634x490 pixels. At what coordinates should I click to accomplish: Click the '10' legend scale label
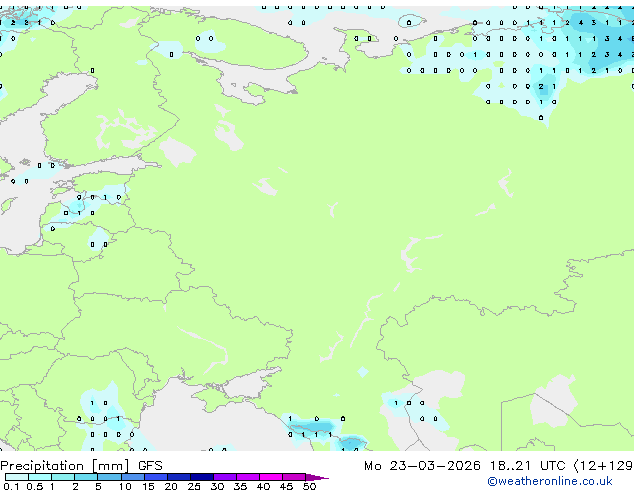coord(125,486)
